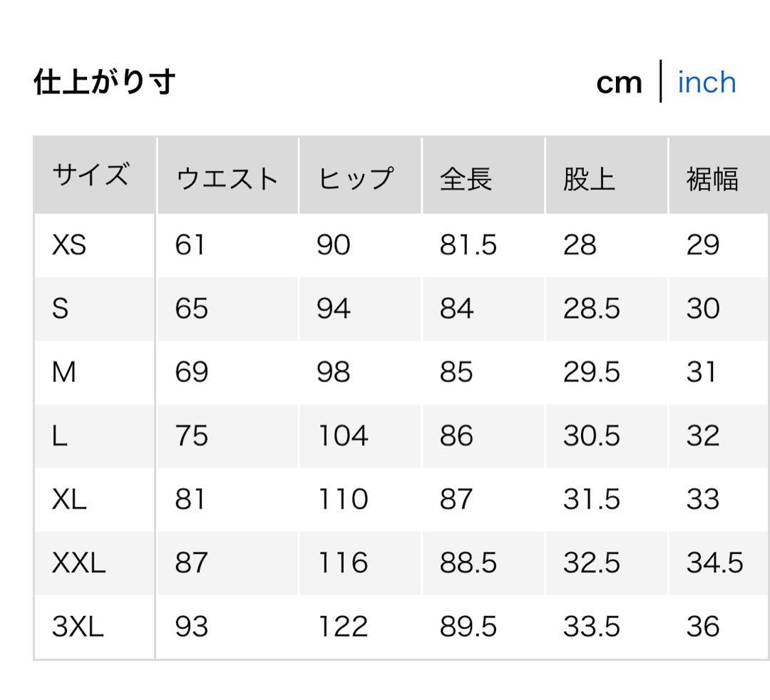Click the XXL size row label
The height and width of the screenshot is (700, 770).
pyautogui.click(x=78, y=563)
